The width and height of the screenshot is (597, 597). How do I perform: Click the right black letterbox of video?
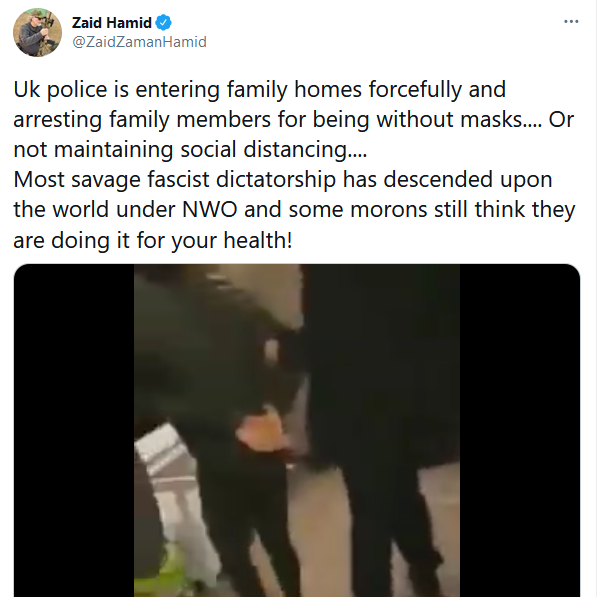[520, 430]
